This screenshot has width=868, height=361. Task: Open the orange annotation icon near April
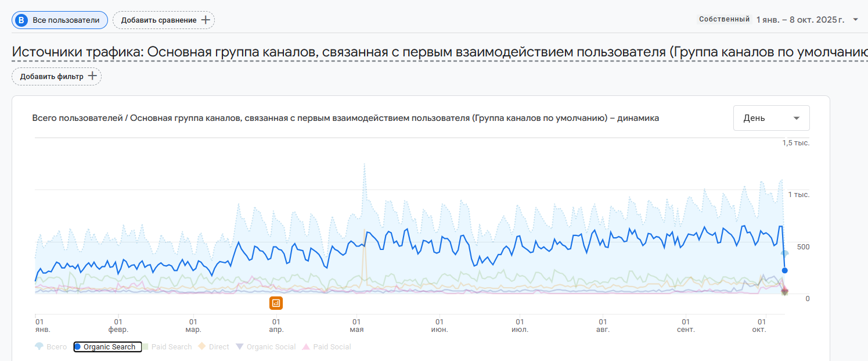pos(276,302)
